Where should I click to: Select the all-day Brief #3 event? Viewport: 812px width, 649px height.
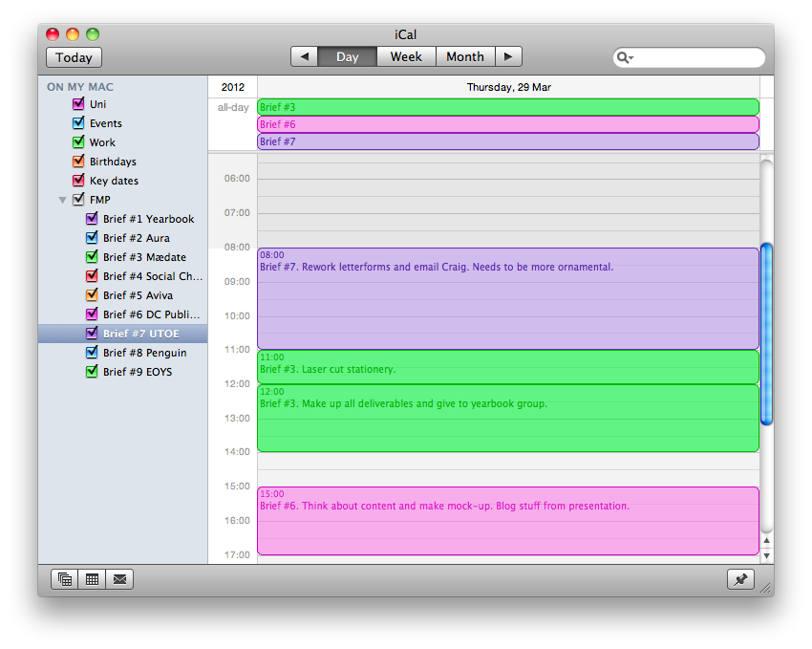point(508,107)
